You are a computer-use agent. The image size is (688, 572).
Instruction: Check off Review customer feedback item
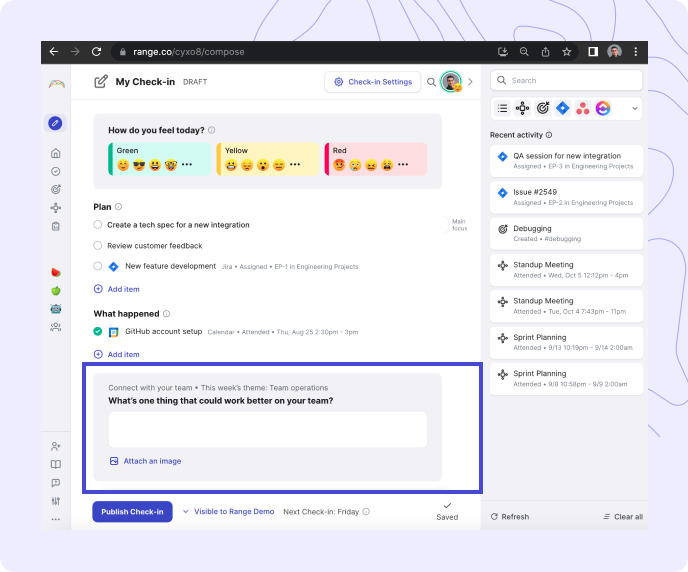coord(98,245)
